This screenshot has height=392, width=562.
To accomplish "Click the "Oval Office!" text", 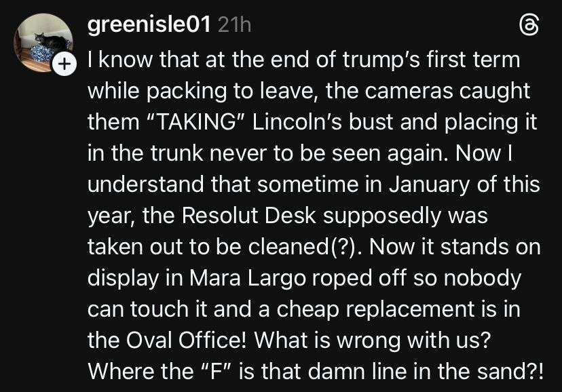I will [186, 340].
